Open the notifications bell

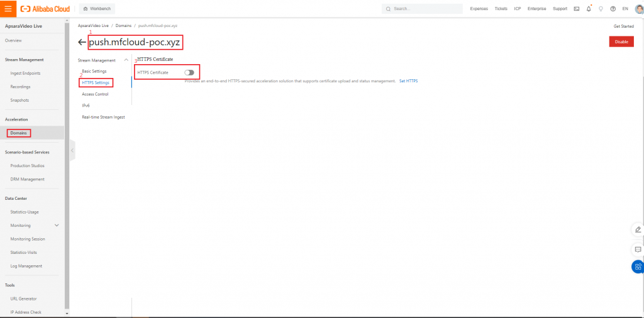pos(589,9)
